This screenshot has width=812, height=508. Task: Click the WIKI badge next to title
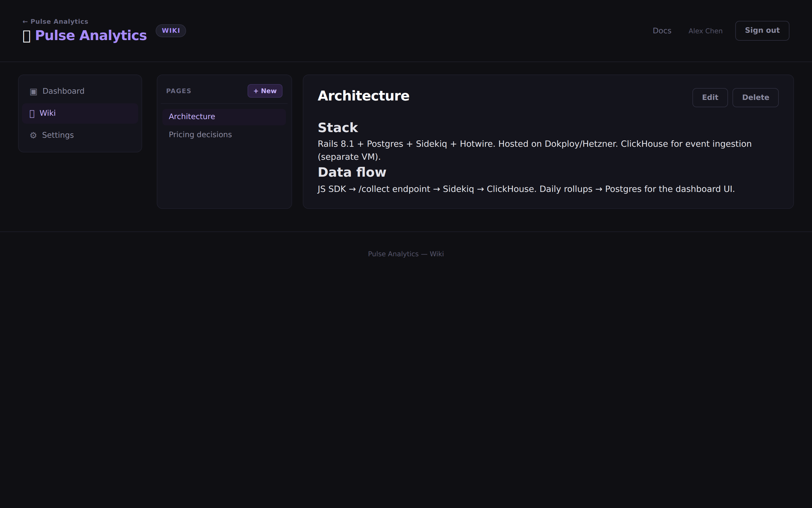point(171,30)
